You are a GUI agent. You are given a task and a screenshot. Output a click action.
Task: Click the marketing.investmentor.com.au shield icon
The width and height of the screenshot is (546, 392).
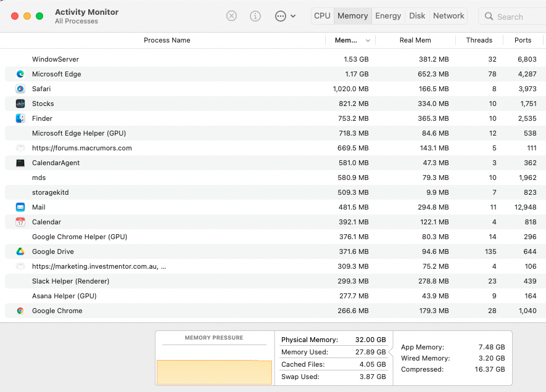tap(20, 266)
